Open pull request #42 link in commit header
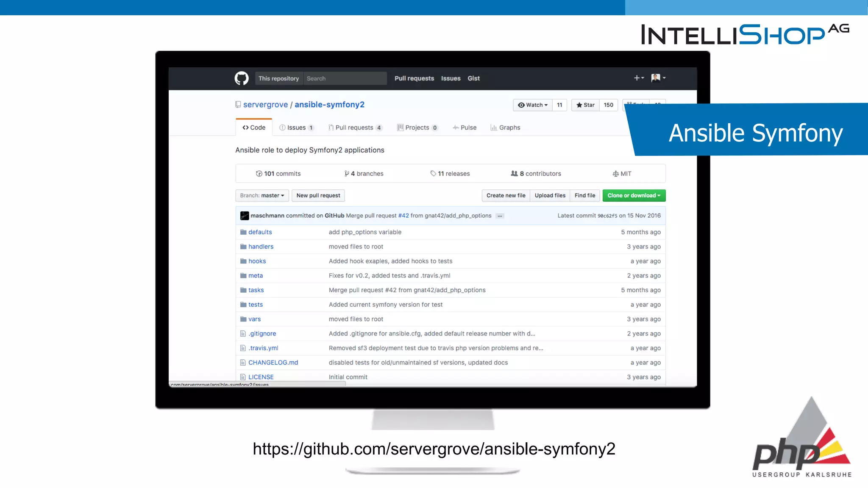868x488 pixels. coord(403,216)
